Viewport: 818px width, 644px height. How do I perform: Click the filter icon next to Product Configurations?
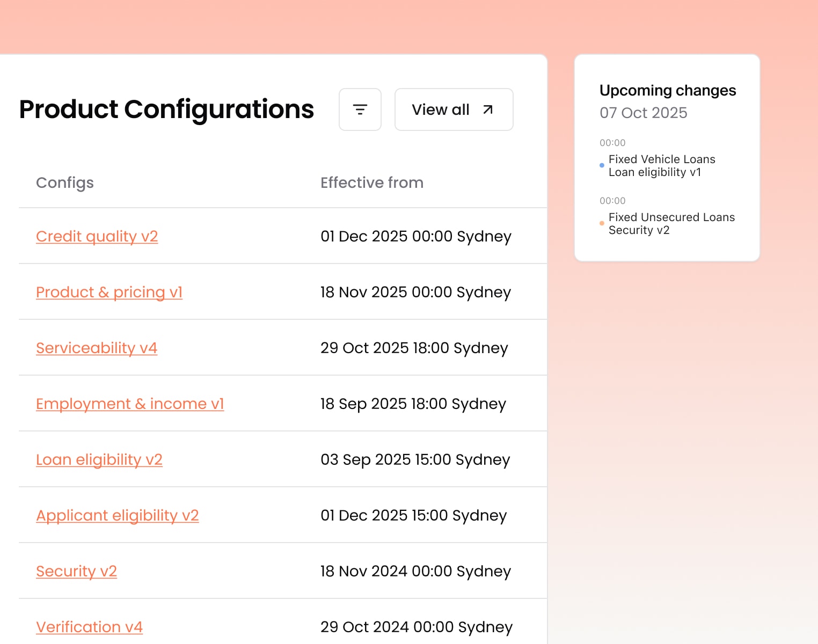[360, 109]
